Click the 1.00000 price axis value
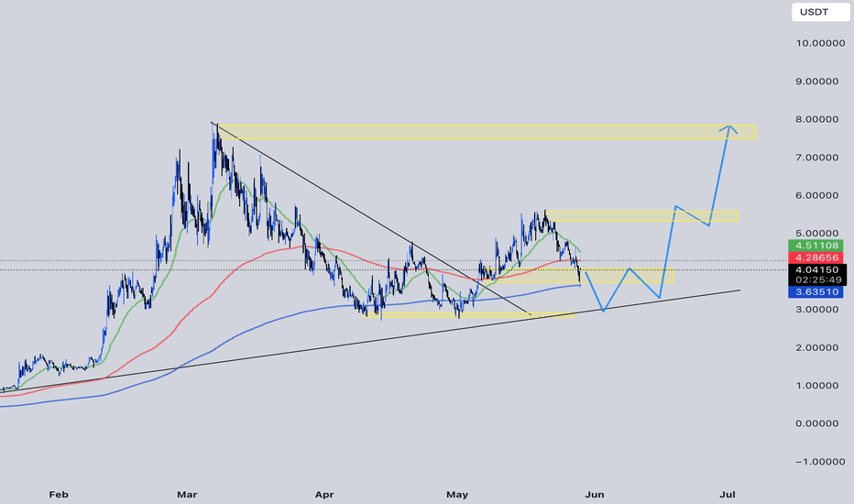 (x=816, y=386)
